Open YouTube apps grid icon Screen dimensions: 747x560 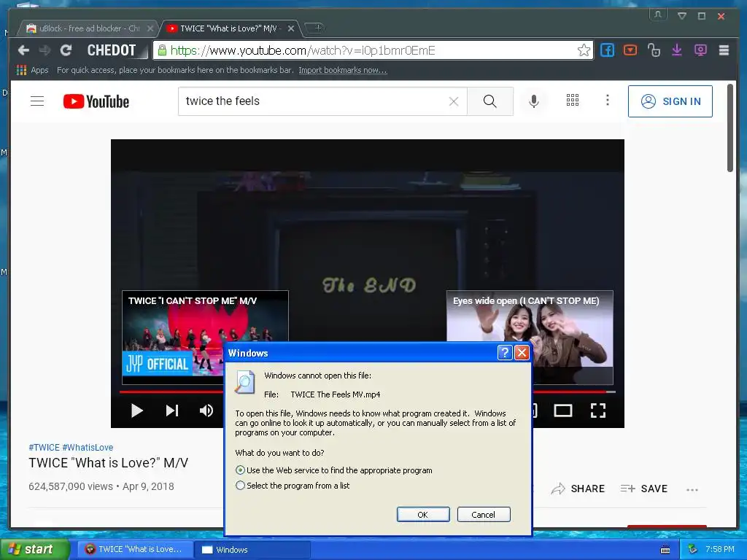pyautogui.click(x=572, y=100)
